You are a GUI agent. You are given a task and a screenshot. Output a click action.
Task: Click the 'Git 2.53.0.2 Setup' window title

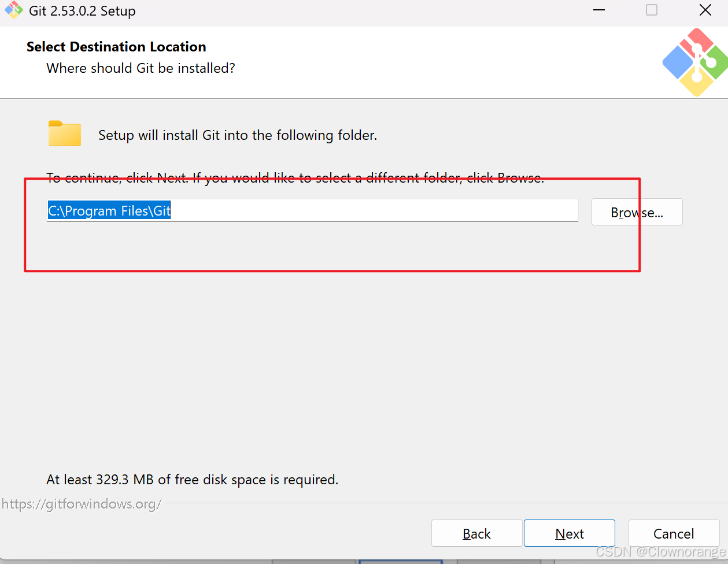point(82,11)
